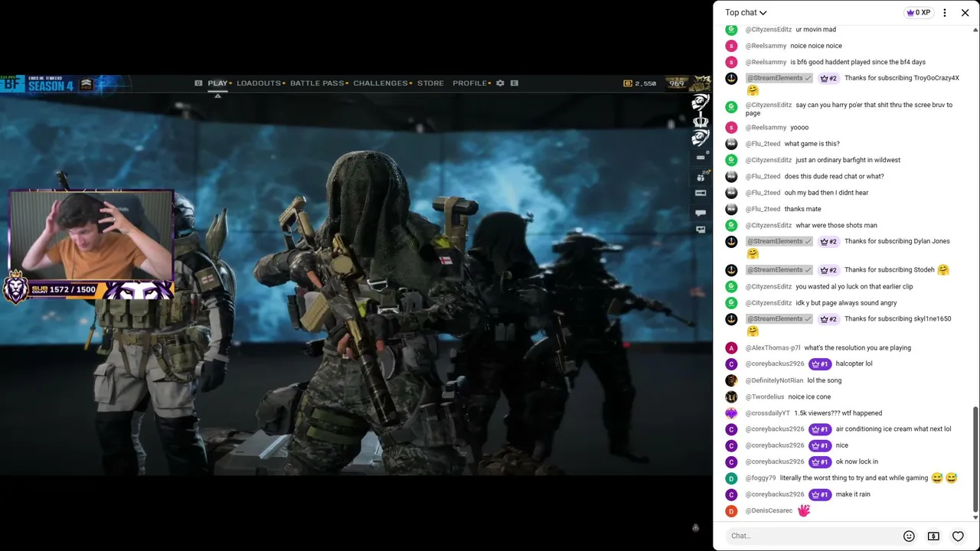The height and width of the screenshot is (551, 980).
Task: Click username @crossdailyYT
Action: (x=768, y=413)
